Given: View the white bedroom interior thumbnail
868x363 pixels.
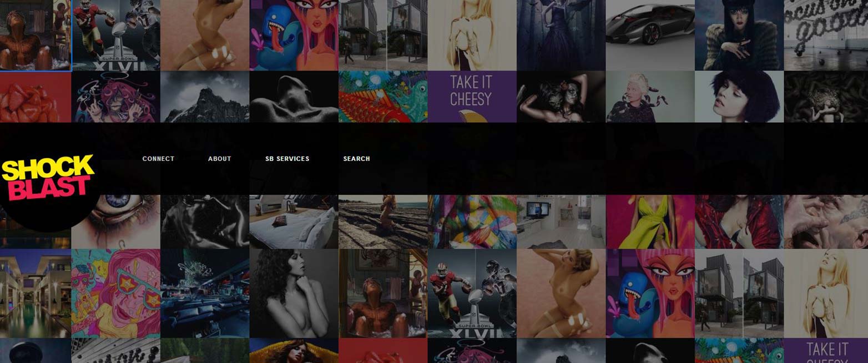Looking at the screenshot, I should pos(294,221).
